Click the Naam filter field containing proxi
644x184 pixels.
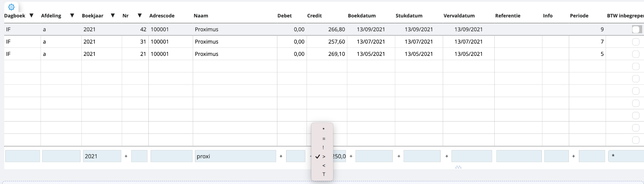point(235,156)
